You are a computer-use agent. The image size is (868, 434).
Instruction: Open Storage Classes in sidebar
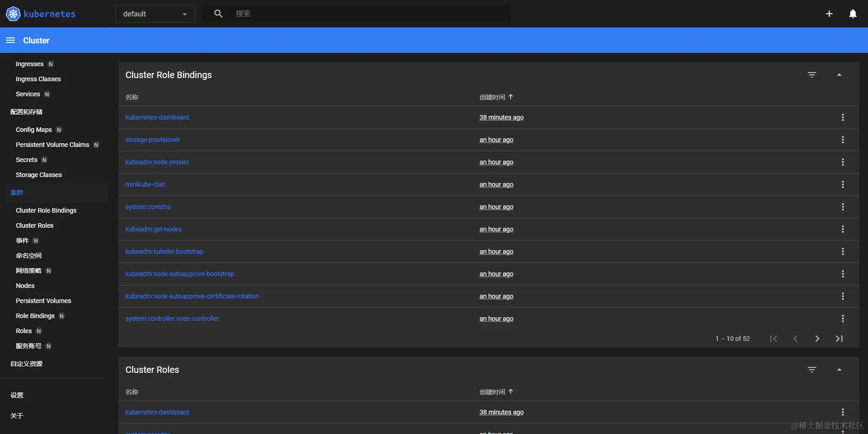coord(39,175)
